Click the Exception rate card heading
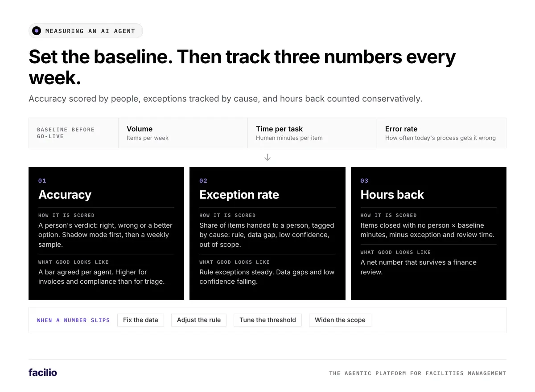Screen dimensions: 535x392 pyautogui.click(x=239, y=195)
